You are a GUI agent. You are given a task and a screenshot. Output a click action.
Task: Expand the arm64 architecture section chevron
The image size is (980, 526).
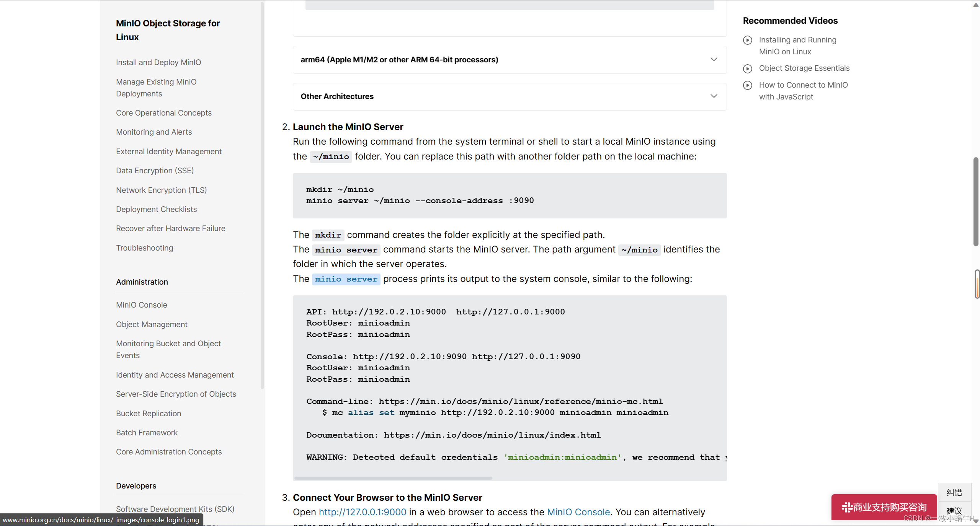[x=714, y=59]
